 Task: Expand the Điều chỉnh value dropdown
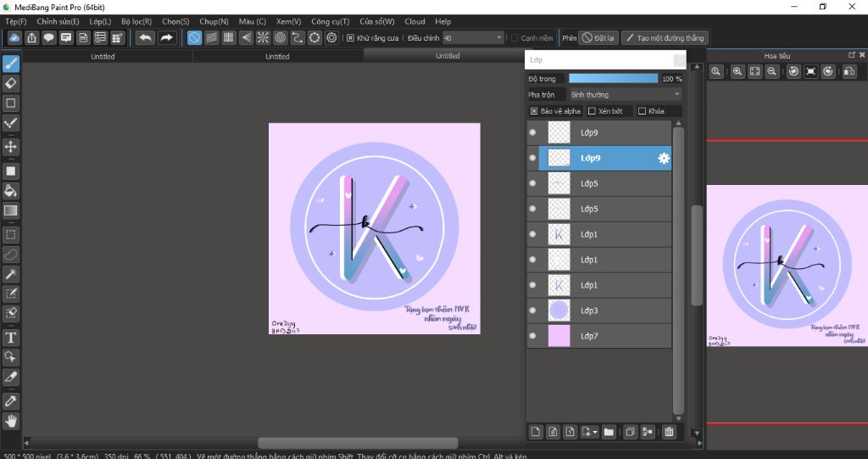pyautogui.click(x=498, y=38)
